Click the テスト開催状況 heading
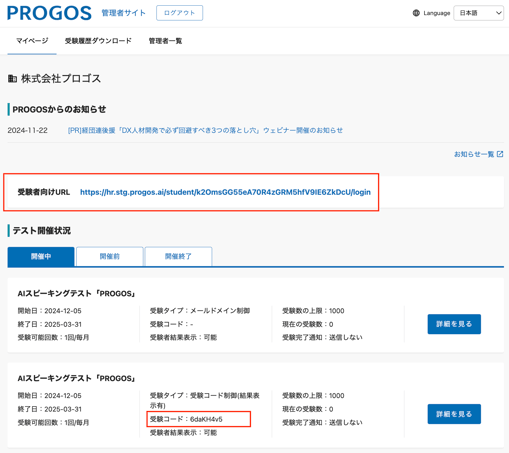 tap(41, 231)
